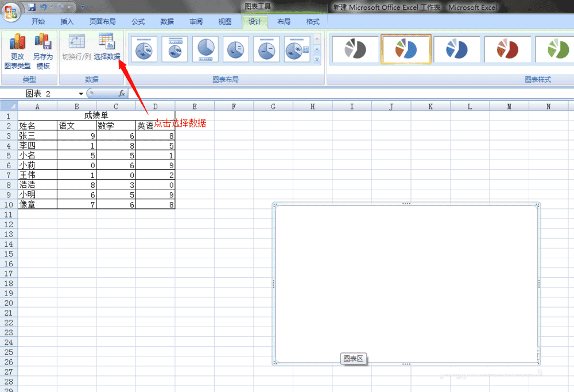Open the Office button menu
This screenshot has width=574, height=392.
(10, 11)
